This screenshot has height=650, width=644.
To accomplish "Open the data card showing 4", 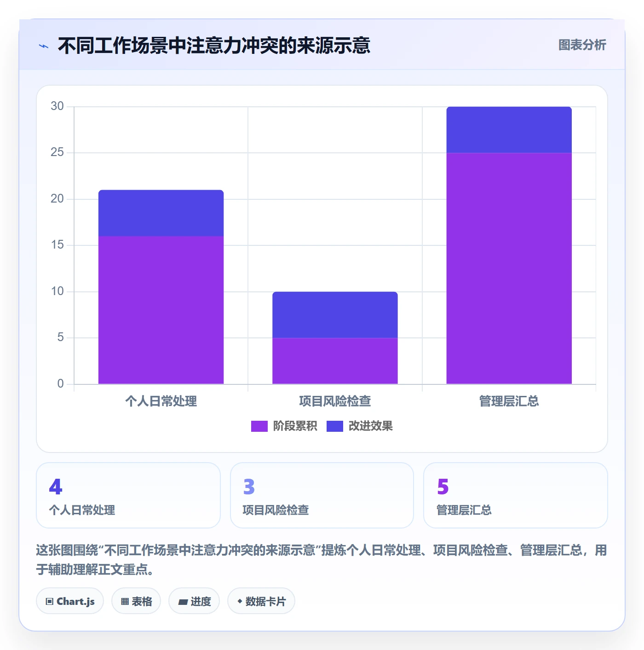I will 128,495.
